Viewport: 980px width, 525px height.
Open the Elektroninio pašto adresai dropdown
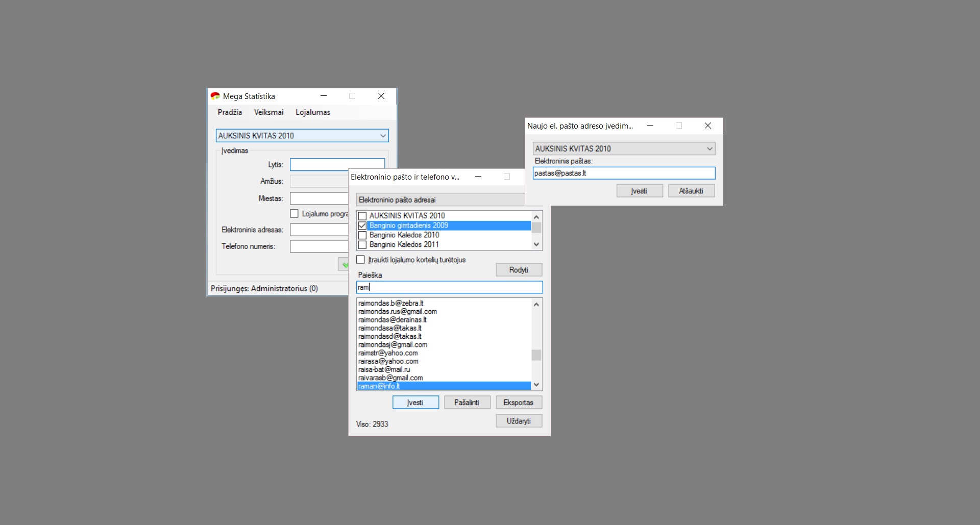tap(439, 200)
